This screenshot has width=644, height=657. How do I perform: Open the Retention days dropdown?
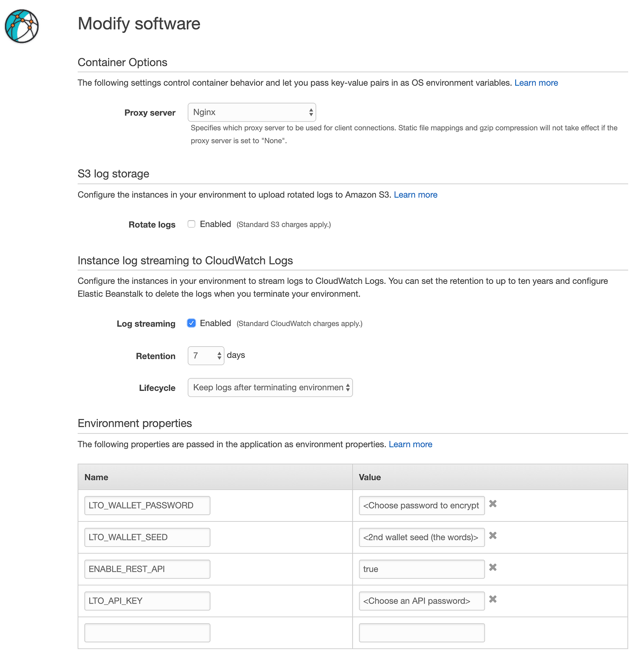tap(206, 356)
